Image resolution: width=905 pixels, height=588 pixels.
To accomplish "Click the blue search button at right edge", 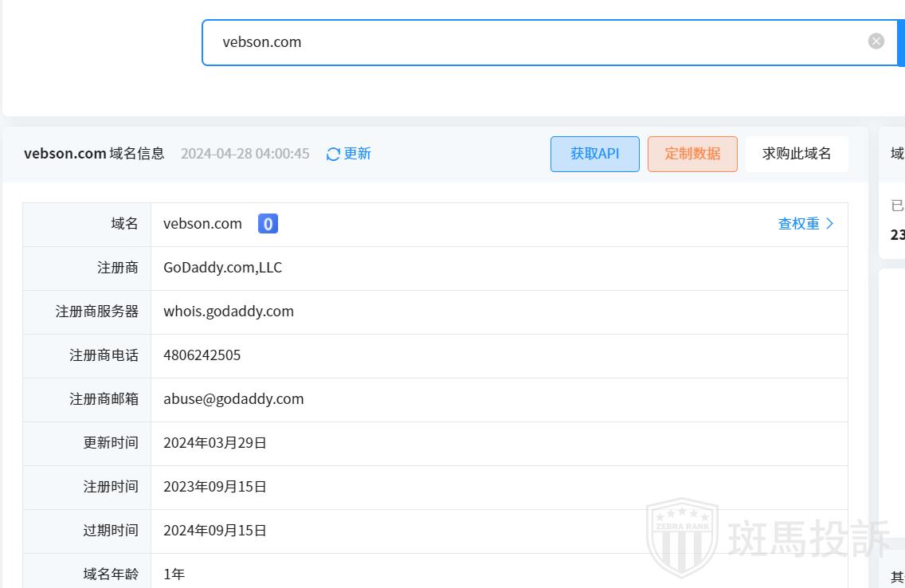I will point(901,42).
